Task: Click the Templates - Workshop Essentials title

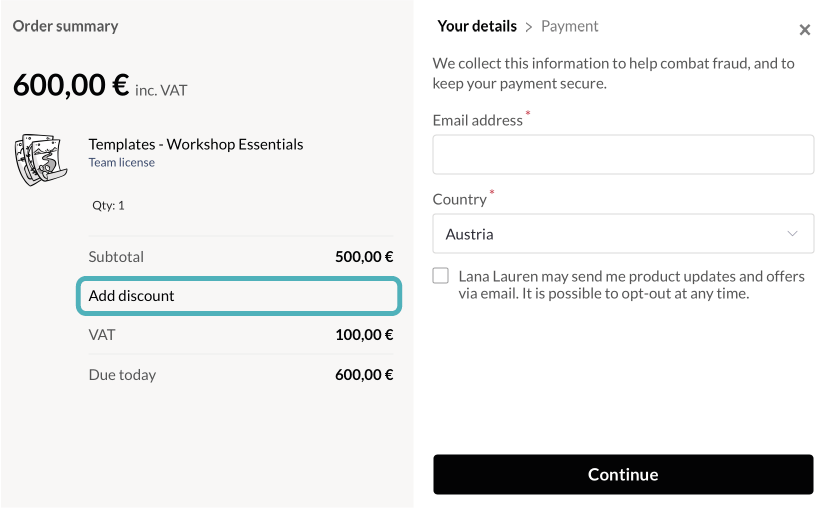Action: pos(195,144)
